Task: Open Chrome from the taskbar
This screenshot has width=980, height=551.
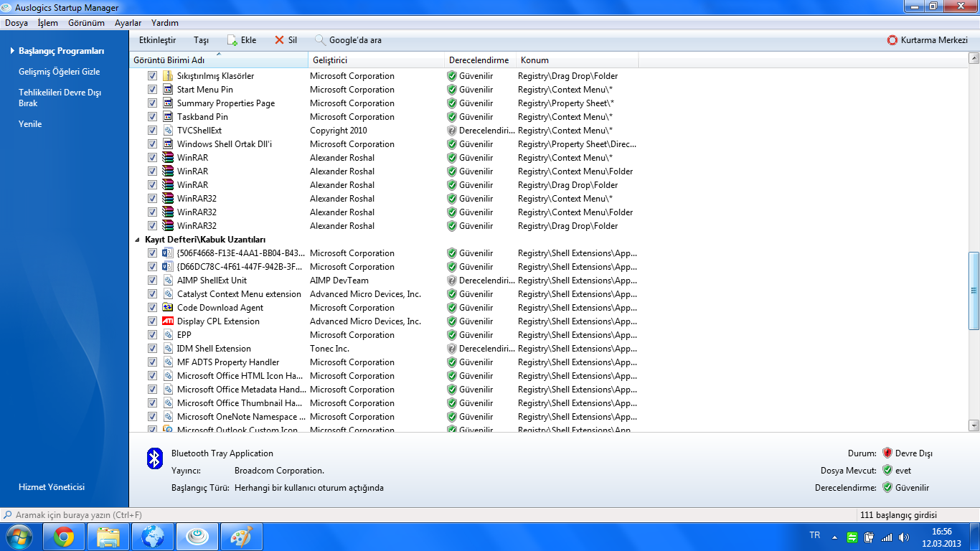Action: point(64,537)
